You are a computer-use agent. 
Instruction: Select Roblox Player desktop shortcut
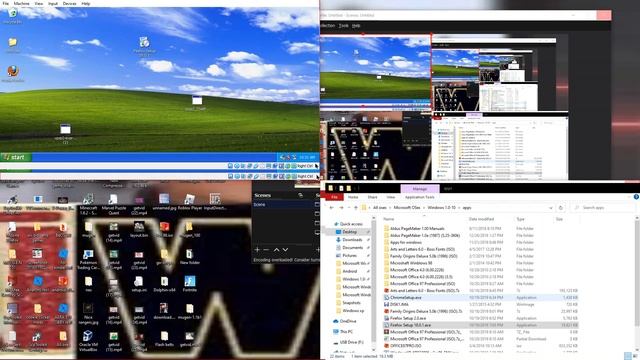tap(189, 202)
